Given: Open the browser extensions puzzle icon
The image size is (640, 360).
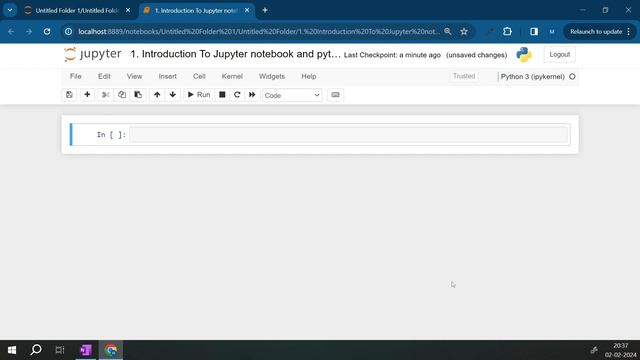Looking at the screenshot, I should (507, 31).
